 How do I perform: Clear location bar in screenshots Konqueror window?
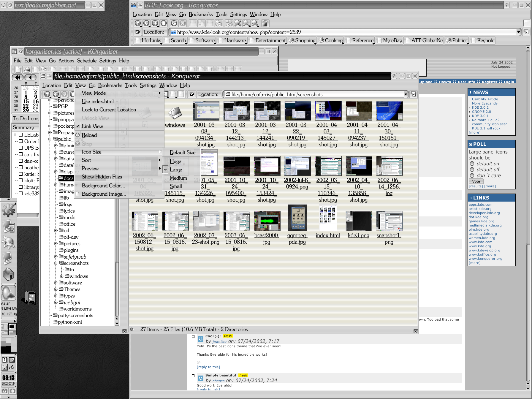pyautogui.click(x=192, y=94)
